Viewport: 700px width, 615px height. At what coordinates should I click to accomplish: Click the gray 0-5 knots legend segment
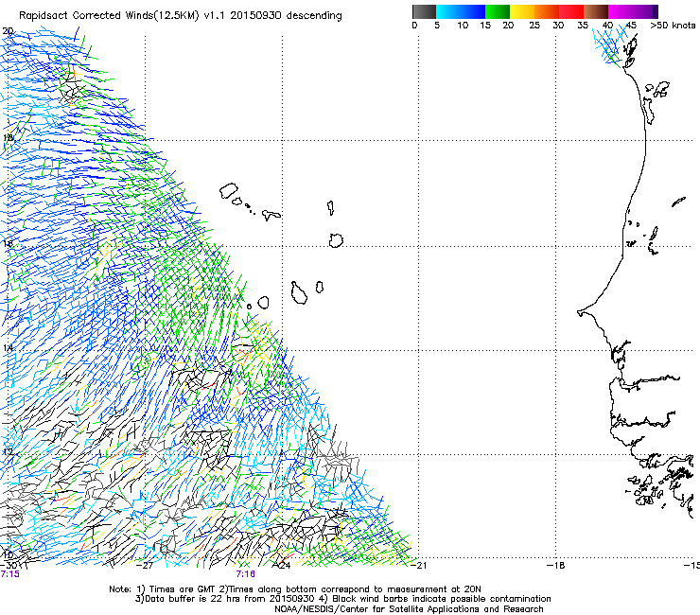(424, 11)
